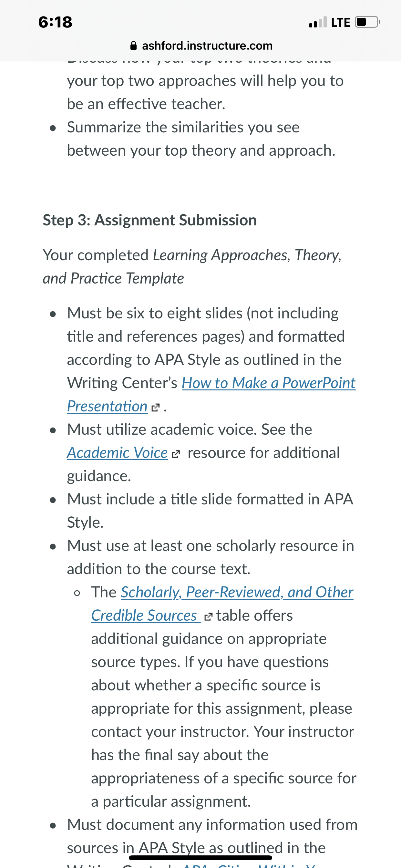
Task: Tap external link icon after Credible Sources
Action: pyautogui.click(x=209, y=617)
